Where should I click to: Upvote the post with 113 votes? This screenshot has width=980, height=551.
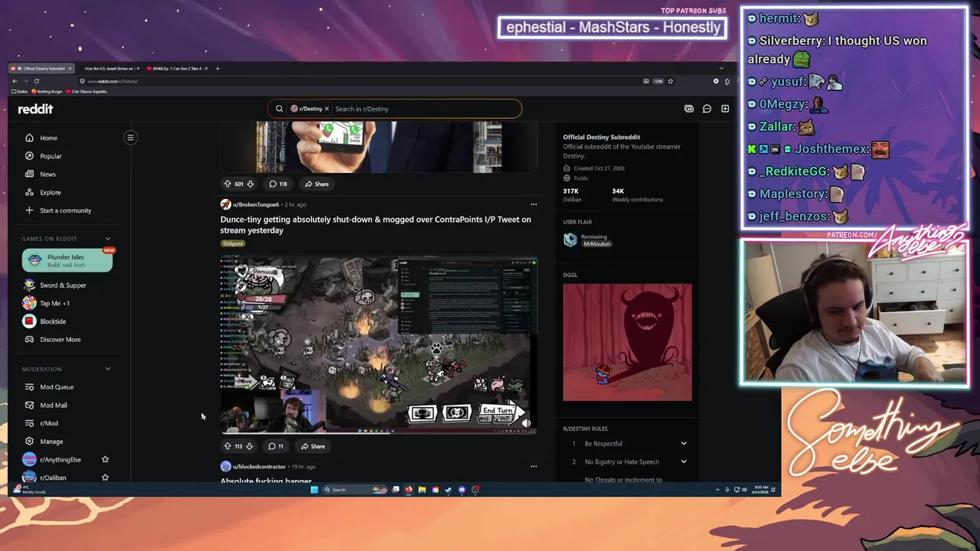click(x=227, y=446)
